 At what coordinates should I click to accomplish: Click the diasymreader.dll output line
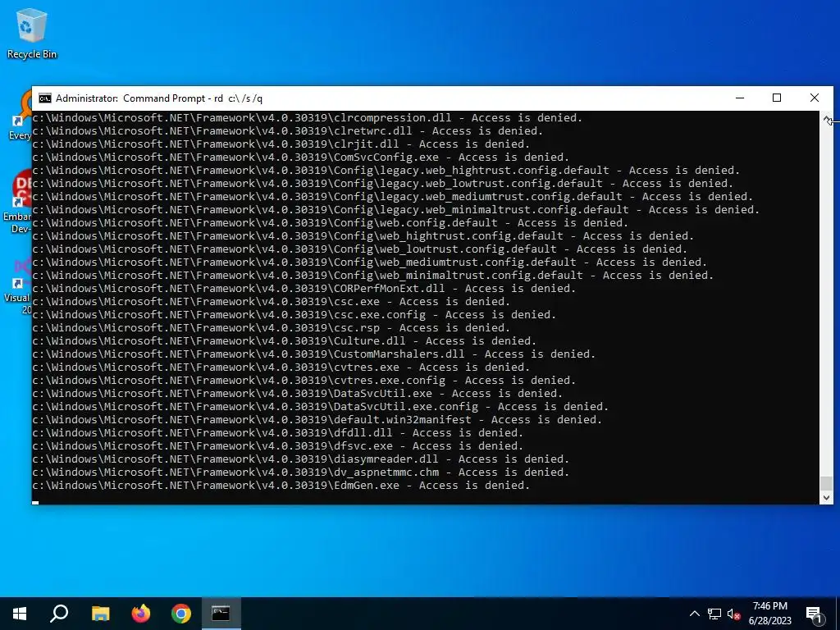pyautogui.click(x=301, y=459)
